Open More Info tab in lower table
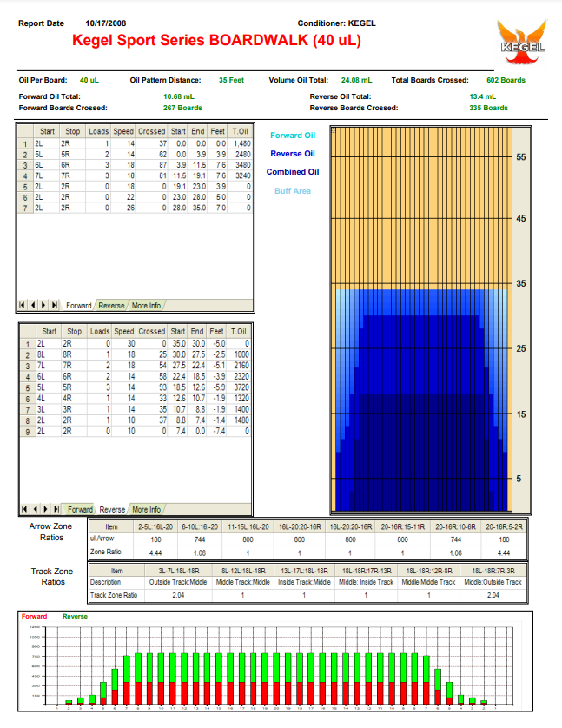 coord(146,509)
